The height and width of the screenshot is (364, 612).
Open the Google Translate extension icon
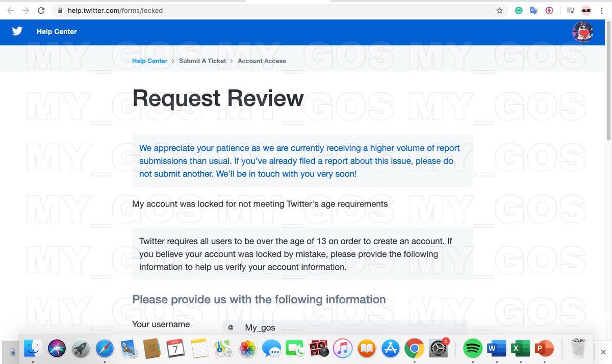tap(533, 10)
